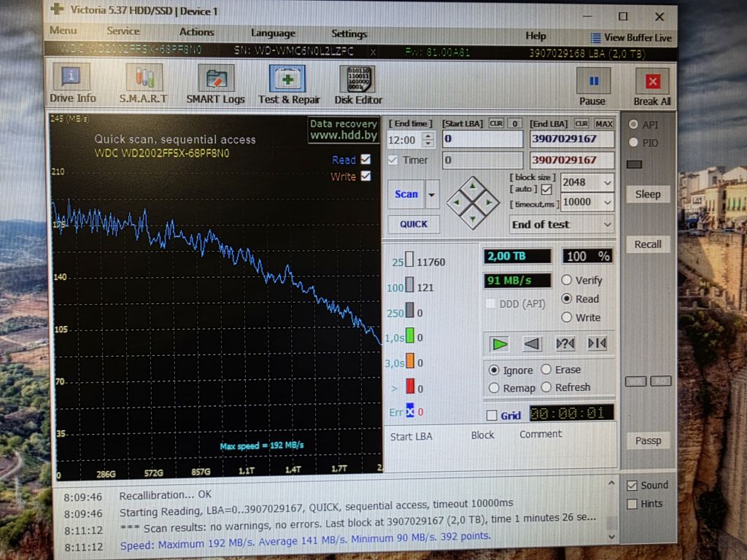The height and width of the screenshot is (560, 747).
Task: Click the green 1,0s block indicator
Action: click(x=409, y=337)
